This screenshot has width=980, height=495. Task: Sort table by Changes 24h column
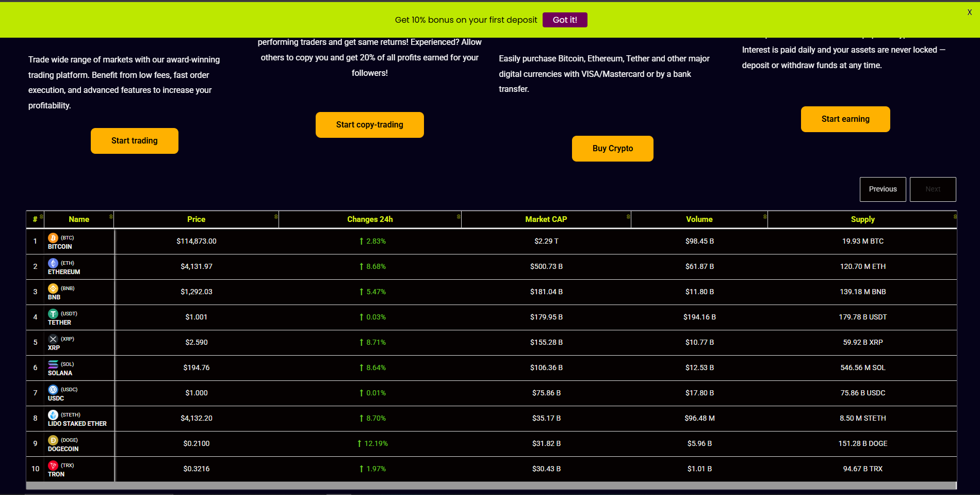coord(370,219)
